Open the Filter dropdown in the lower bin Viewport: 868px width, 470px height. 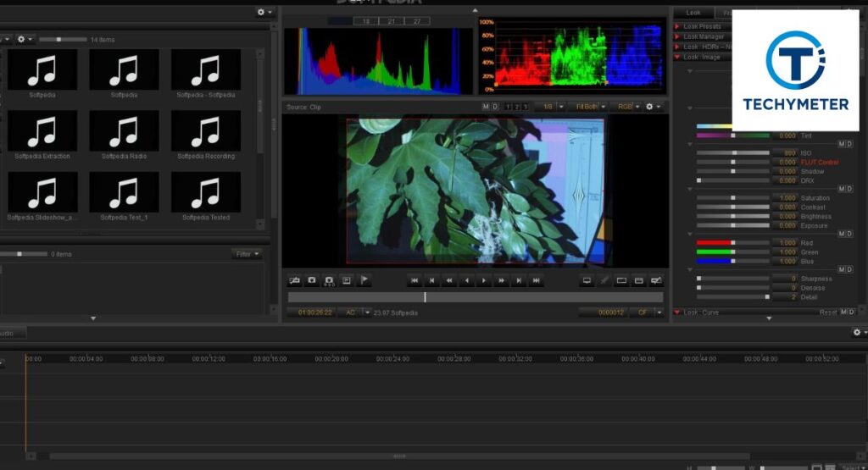(247, 254)
